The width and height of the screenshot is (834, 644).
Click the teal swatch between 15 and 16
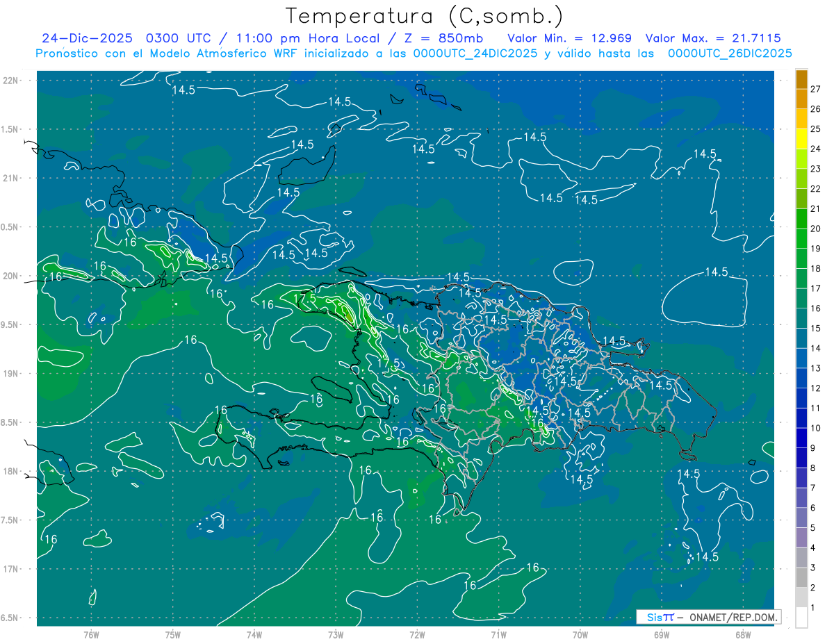point(801,319)
